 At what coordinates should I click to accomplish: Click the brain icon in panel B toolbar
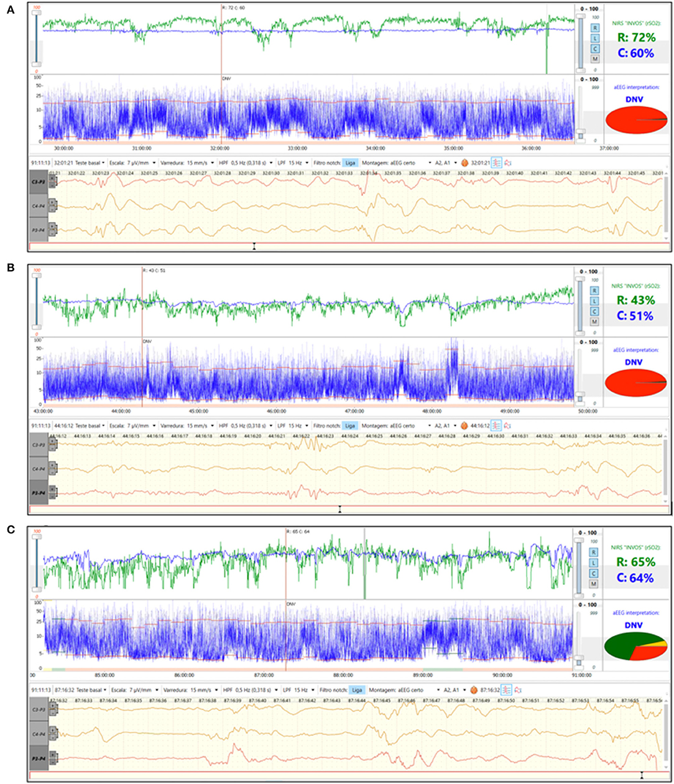(464, 425)
